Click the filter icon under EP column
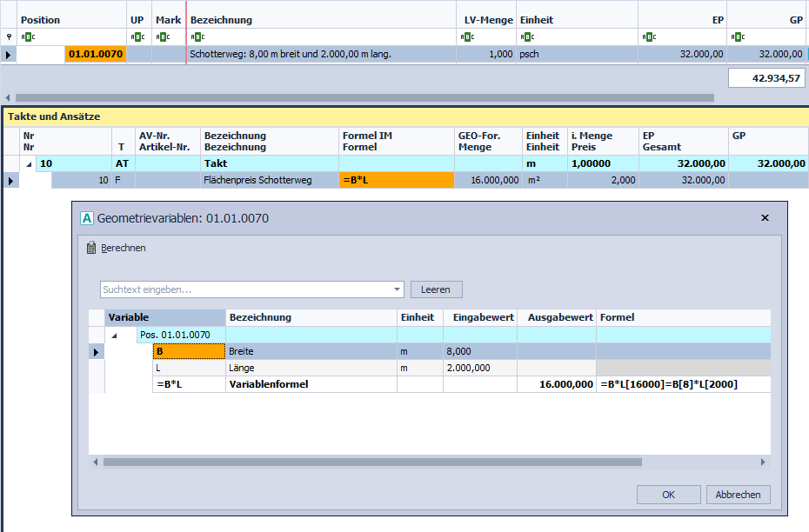809x532 pixels. tap(649, 37)
